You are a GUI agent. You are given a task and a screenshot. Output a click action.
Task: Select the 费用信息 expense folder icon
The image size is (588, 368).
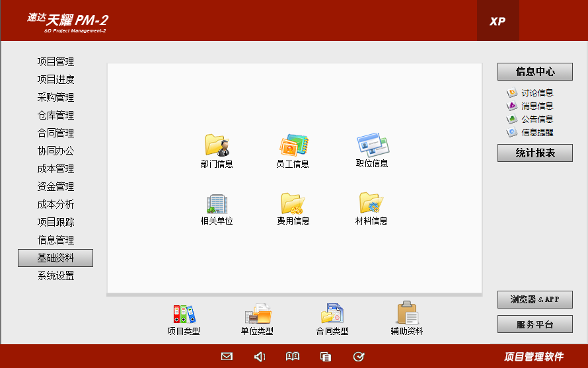[293, 203]
